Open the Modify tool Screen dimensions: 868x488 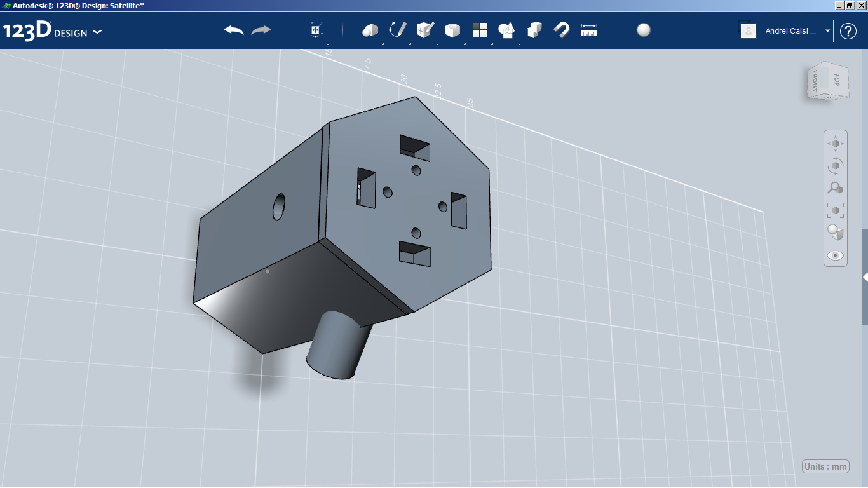pos(452,30)
